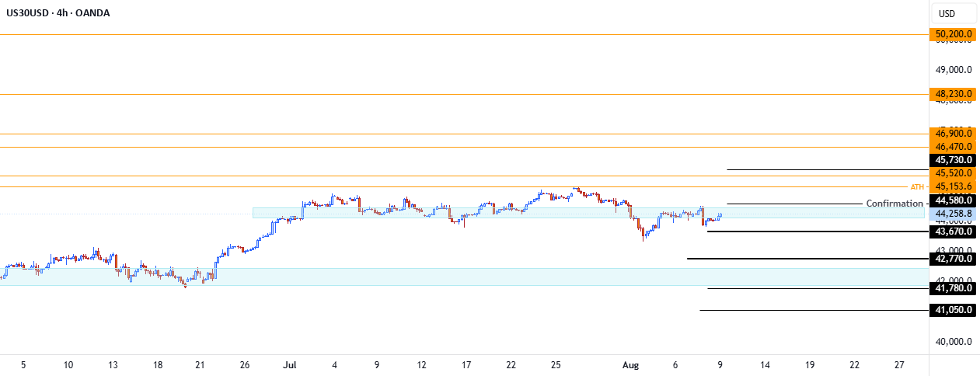This screenshot has height=376, width=980.
Task: Click the 46,470.0 price level tag
Action: (953, 146)
